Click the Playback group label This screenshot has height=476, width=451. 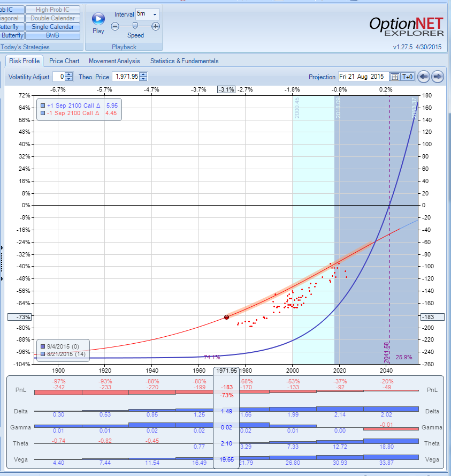click(x=124, y=47)
